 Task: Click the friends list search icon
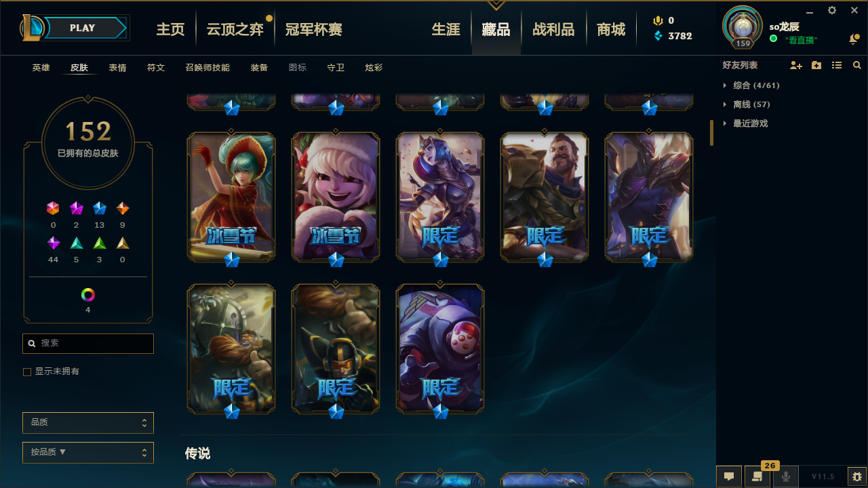click(857, 65)
